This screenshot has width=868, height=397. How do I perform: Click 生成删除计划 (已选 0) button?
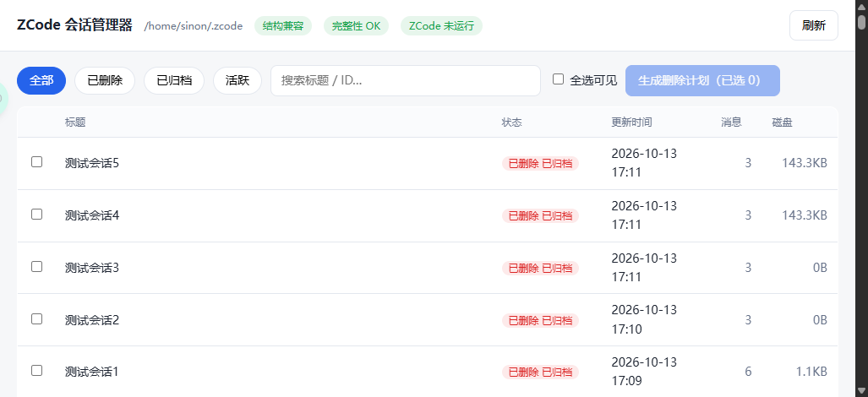click(x=702, y=81)
